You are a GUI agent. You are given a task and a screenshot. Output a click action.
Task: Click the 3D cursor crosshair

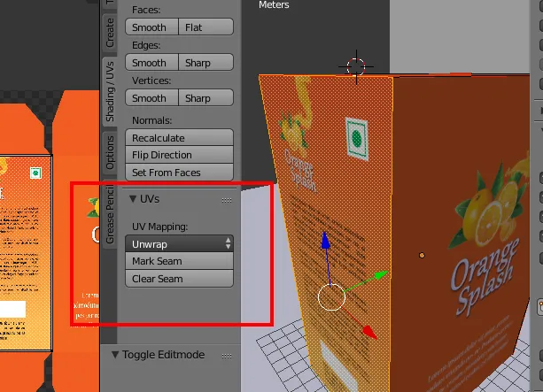tap(356, 66)
